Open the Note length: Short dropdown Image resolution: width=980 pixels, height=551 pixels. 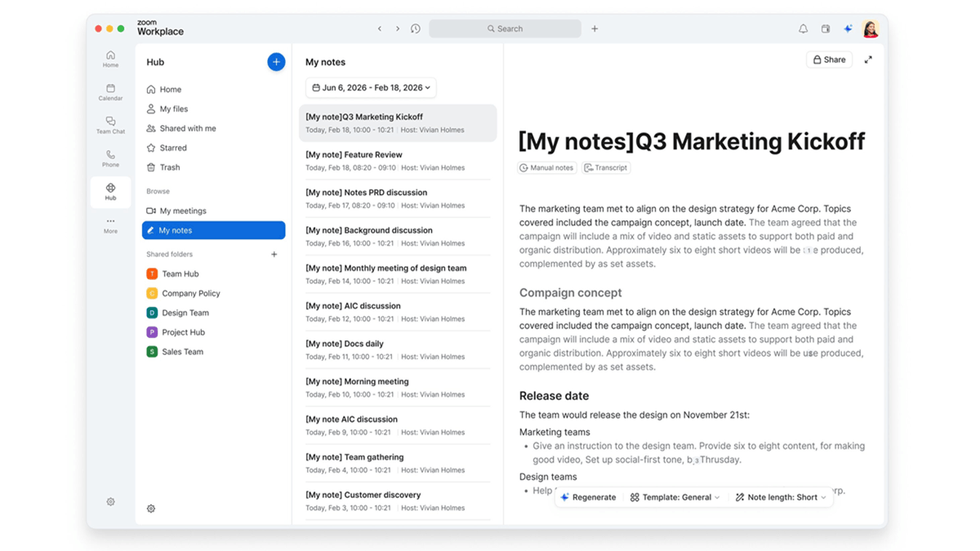[780, 496]
